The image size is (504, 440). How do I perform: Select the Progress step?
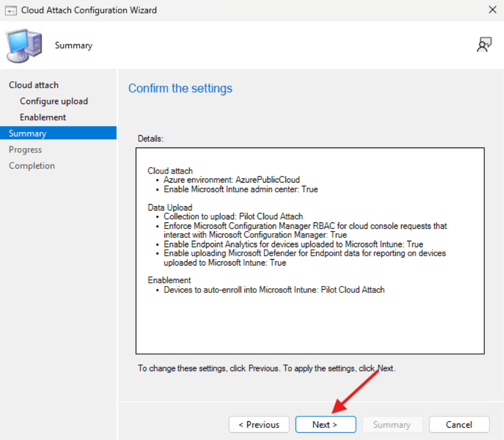(x=25, y=149)
